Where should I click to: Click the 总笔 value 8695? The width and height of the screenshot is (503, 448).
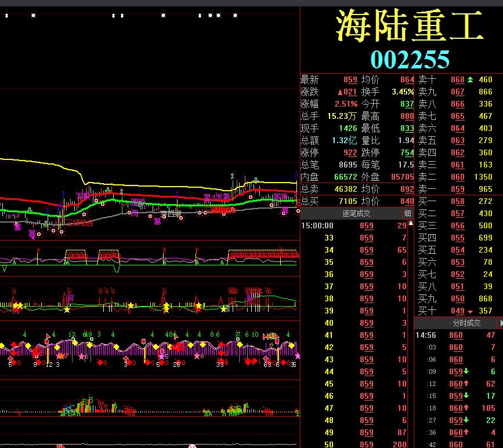tap(348, 165)
